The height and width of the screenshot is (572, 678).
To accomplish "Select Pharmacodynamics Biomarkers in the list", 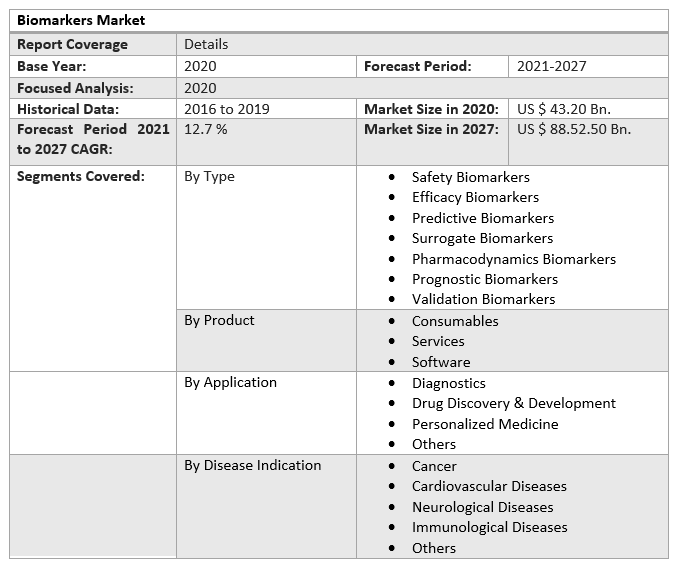I will [x=513, y=259].
